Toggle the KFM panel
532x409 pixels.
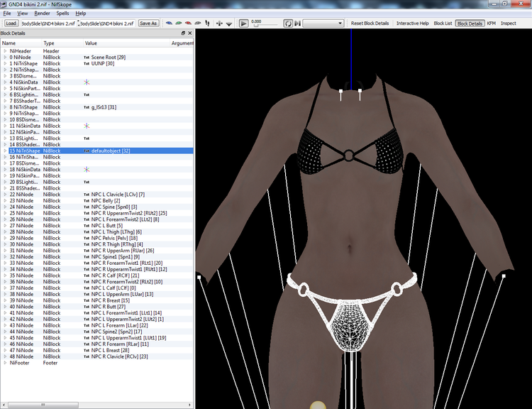click(492, 23)
